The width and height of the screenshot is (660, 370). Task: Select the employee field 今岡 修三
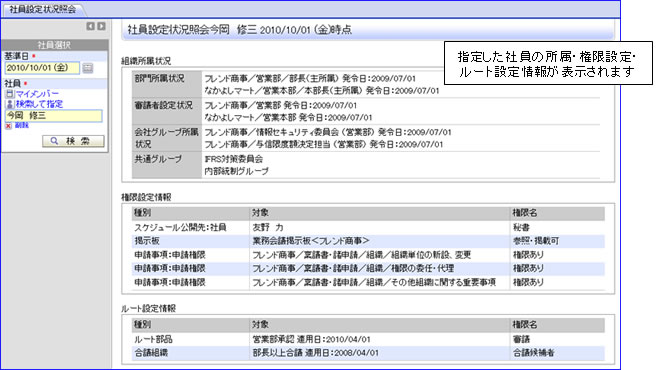click(53, 116)
